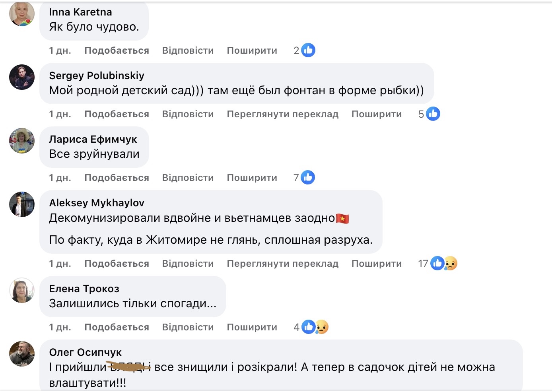This screenshot has height=392, width=552.
Task: Open Лариса Ефимчук's profile name link
Action: coord(93,139)
